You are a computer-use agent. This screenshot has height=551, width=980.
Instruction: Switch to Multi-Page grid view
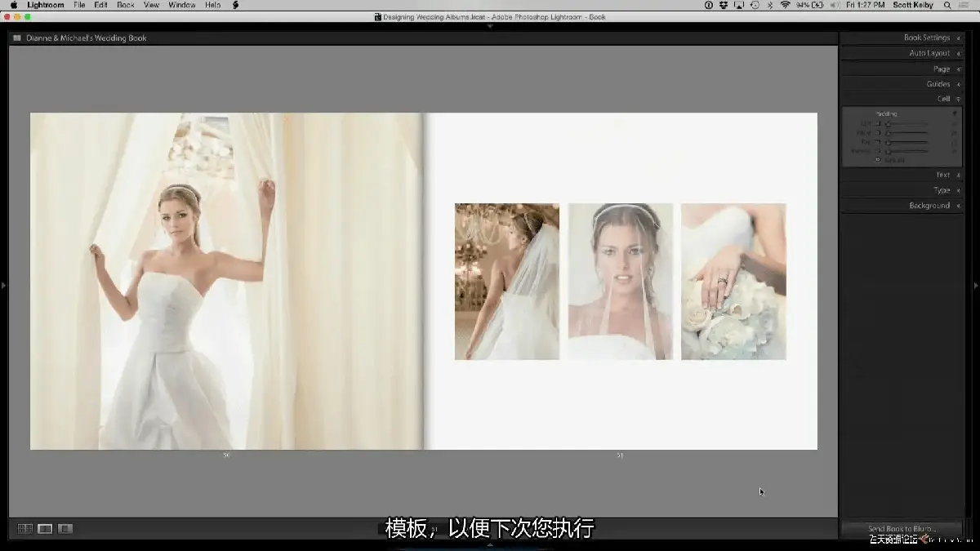25,529
